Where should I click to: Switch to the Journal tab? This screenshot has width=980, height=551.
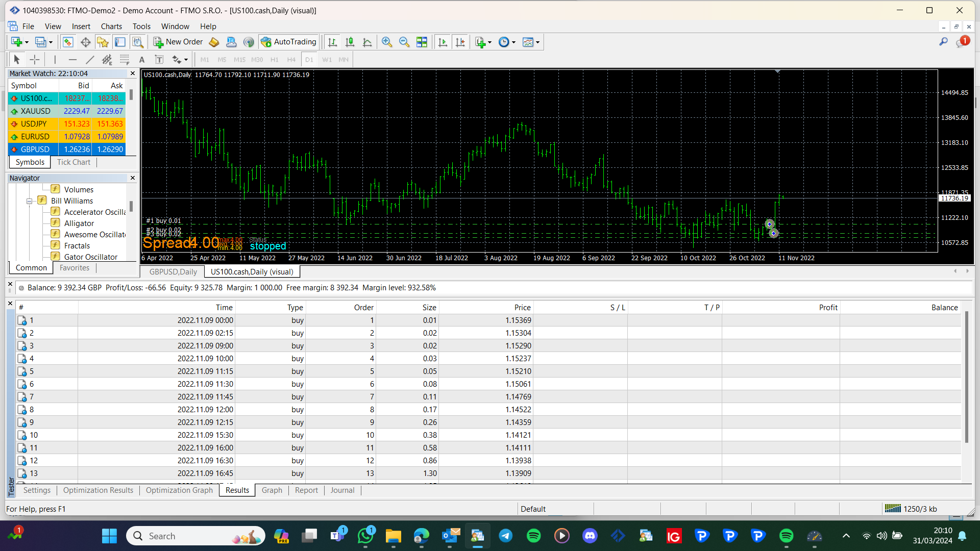coord(342,490)
